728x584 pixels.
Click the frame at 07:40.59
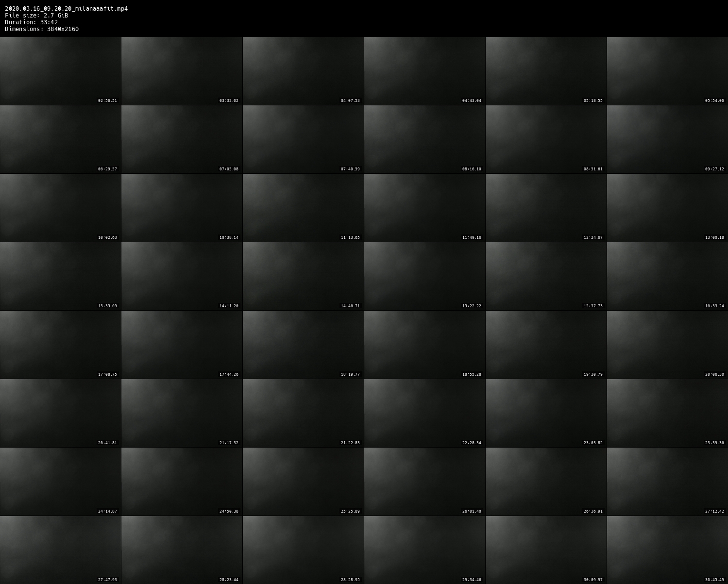pos(303,139)
